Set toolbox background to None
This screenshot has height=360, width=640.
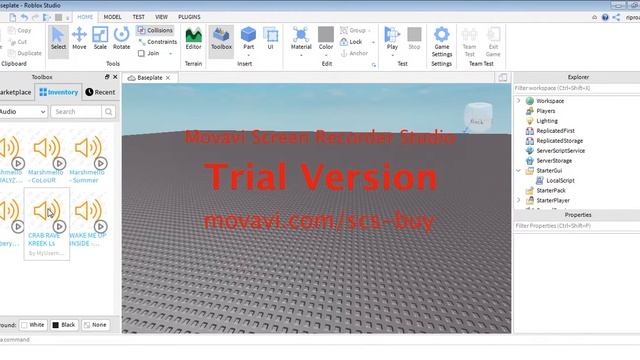[x=95, y=325]
